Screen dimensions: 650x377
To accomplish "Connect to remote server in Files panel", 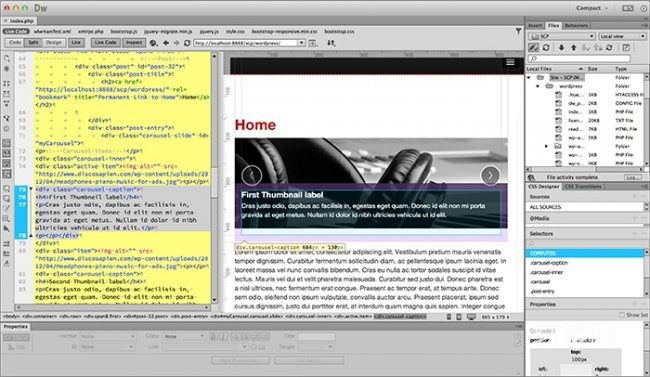I will tap(534, 48).
